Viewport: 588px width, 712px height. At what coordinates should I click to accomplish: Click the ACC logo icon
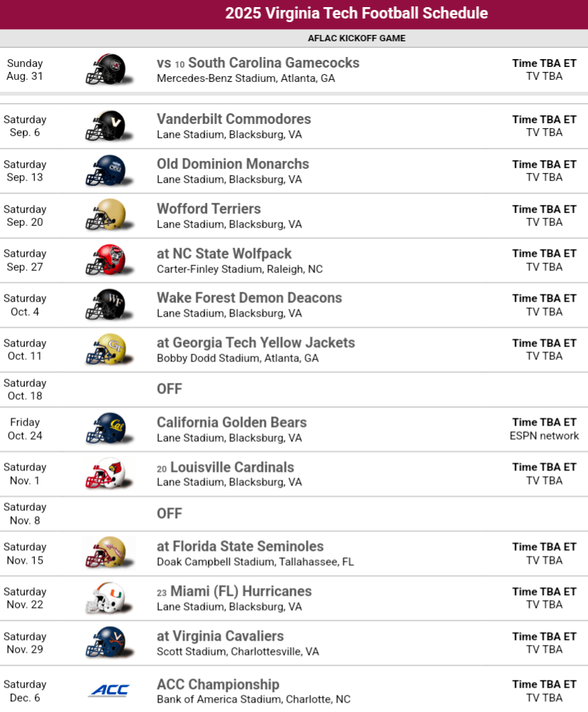coord(108,690)
